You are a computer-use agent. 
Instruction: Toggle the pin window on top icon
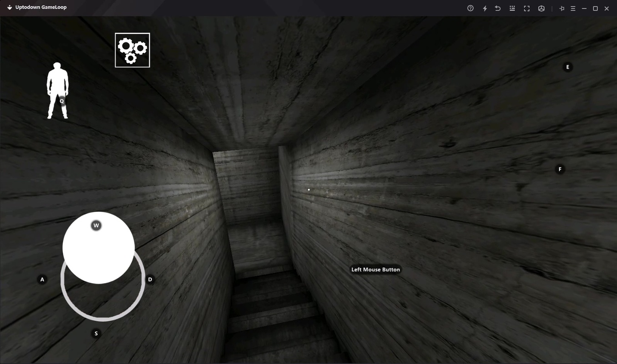click(561, 8)
